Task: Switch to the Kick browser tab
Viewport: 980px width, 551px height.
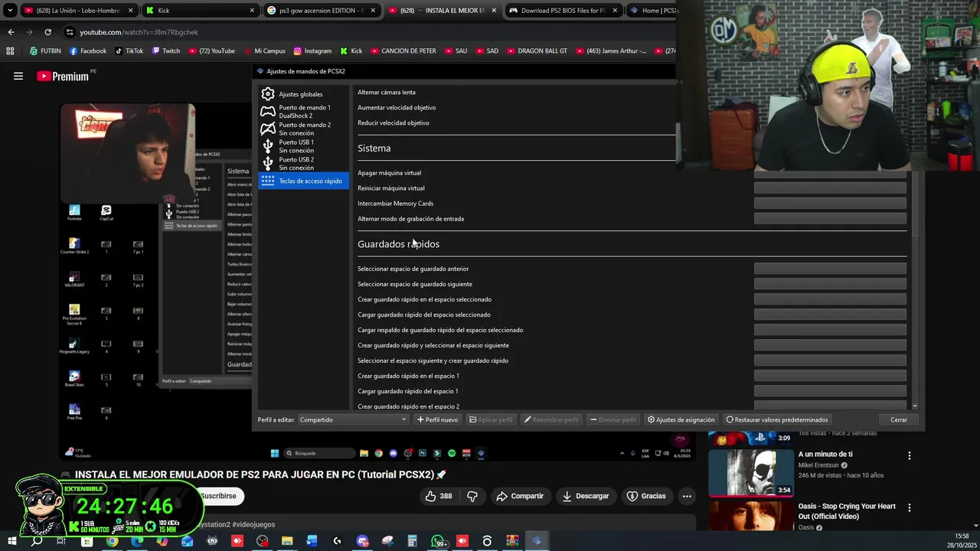Action: tap(199, 11)
